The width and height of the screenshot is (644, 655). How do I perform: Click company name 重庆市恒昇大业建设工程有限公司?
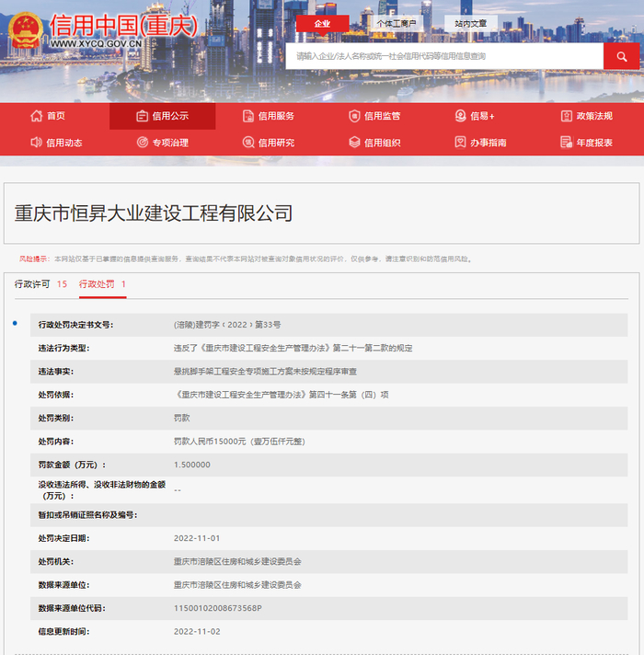point(154,213)
